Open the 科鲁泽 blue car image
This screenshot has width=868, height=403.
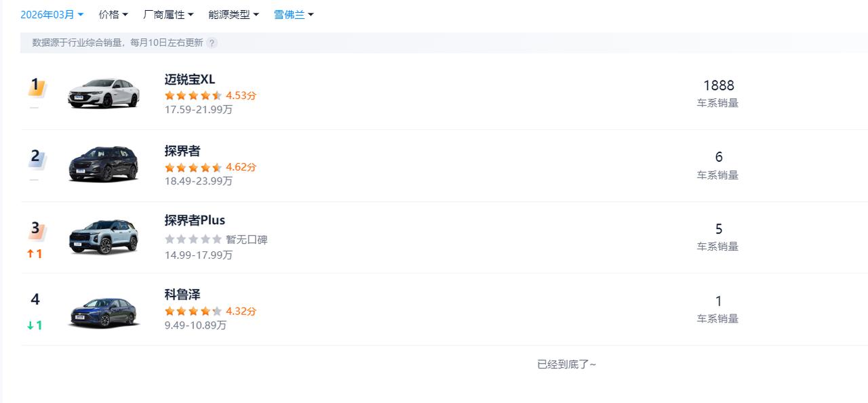point(104,312)
